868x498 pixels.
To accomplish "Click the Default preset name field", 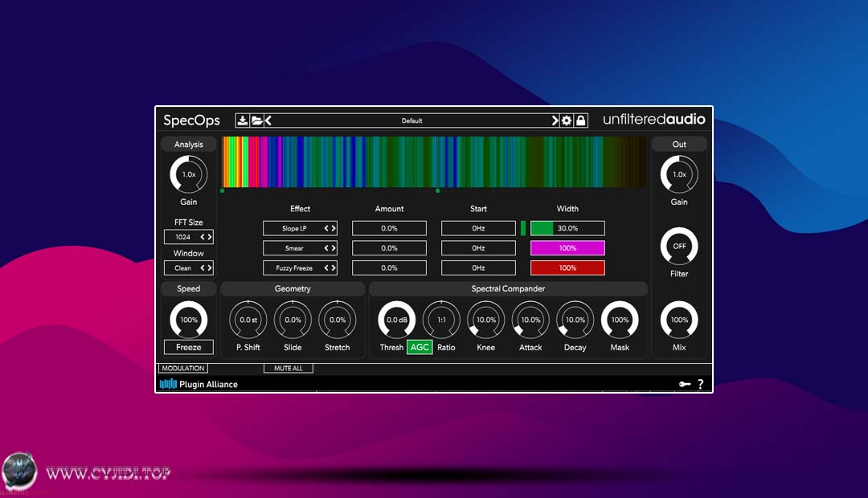I will coord(411,120).
